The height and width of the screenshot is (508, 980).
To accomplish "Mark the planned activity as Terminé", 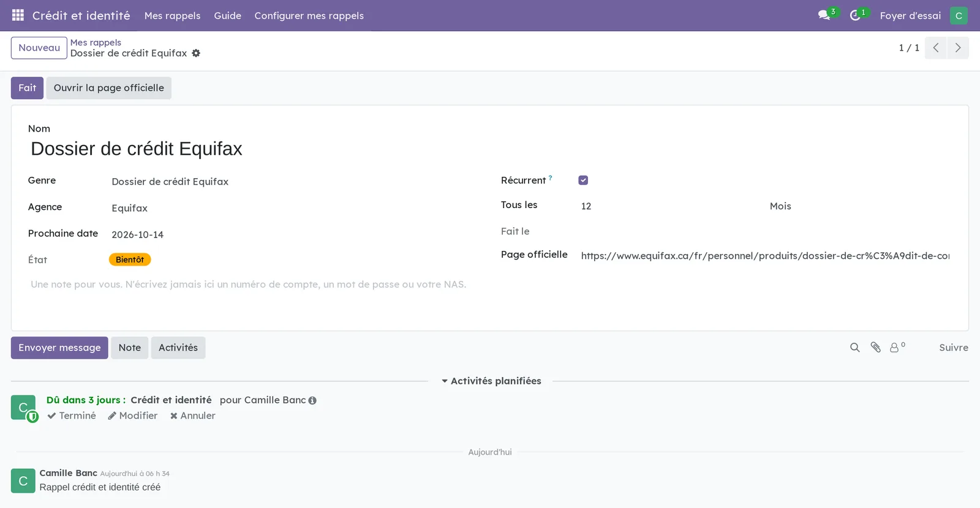I will [x=72, y=416].
